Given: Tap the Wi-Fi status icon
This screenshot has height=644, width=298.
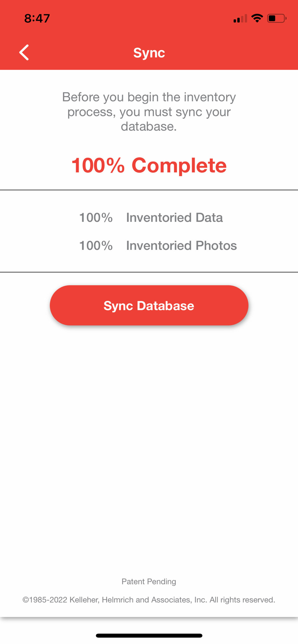Looking at the screenshot, I should tap(257, 18).
